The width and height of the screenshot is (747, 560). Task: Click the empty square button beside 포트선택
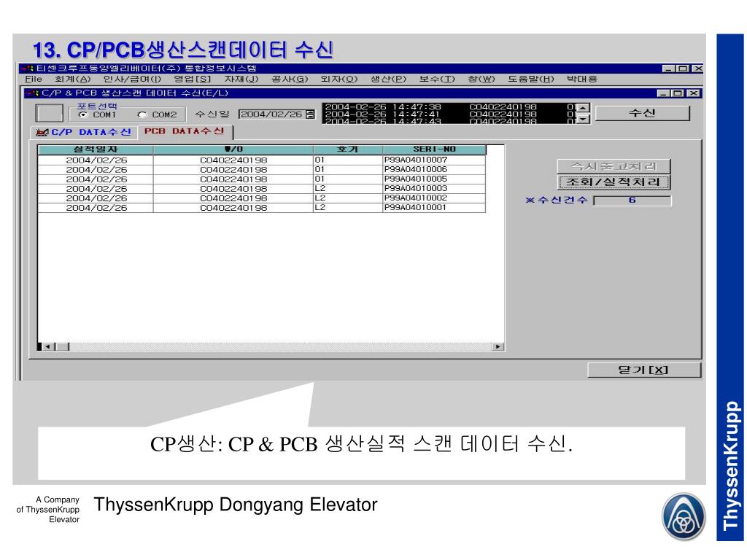[x=50, y=113]
